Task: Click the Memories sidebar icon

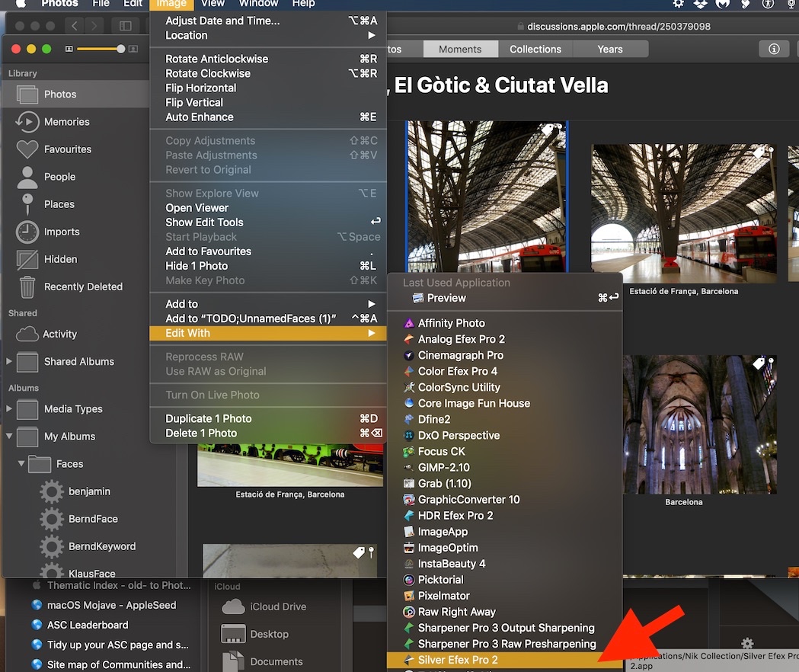Action: click(x=27, y=122)
